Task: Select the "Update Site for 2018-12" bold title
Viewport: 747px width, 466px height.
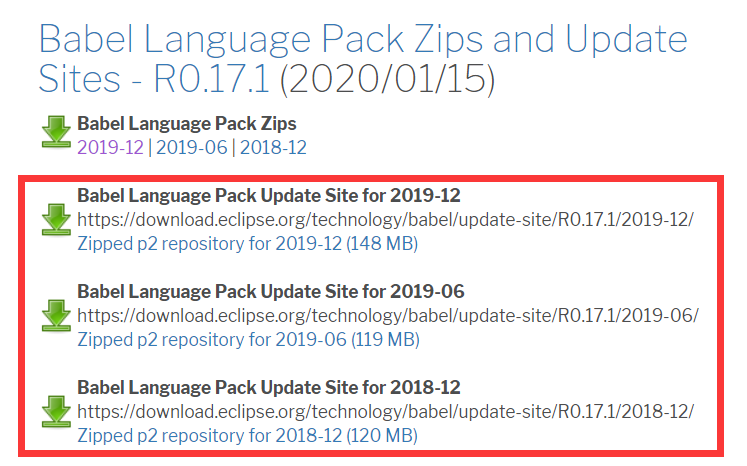Action: click(269, 387)
